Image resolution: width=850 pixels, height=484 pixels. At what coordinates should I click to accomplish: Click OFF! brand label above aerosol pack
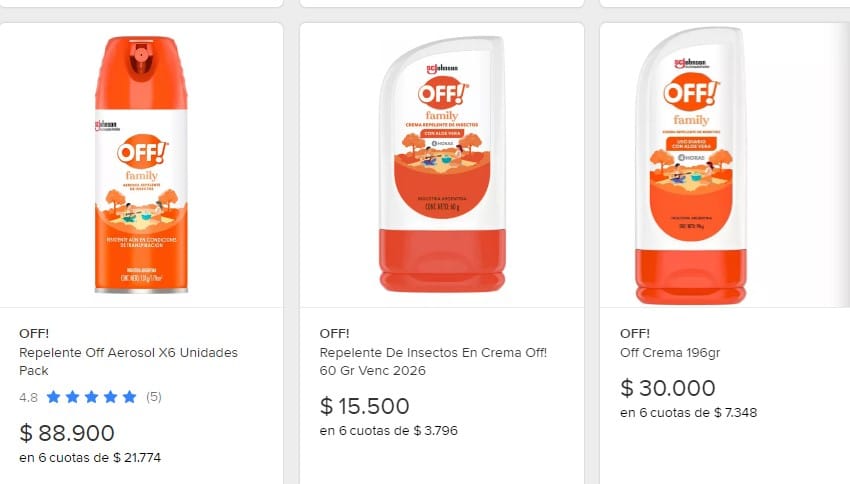click(x=34, y=333)
